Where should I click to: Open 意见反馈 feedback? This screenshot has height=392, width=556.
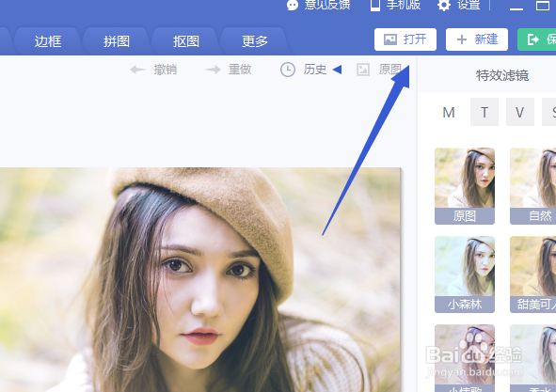point(318,5)
